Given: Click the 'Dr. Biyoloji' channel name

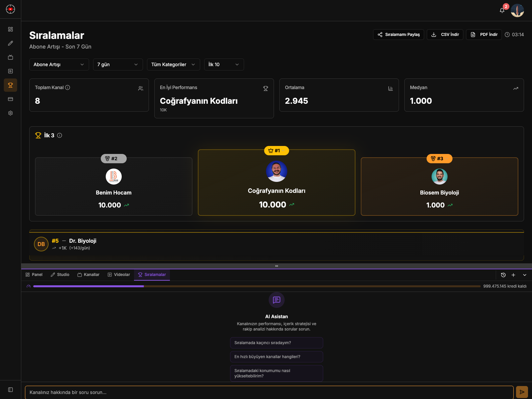Looking at the screenshot, I should pyautogui.click(x=83, y=241).
